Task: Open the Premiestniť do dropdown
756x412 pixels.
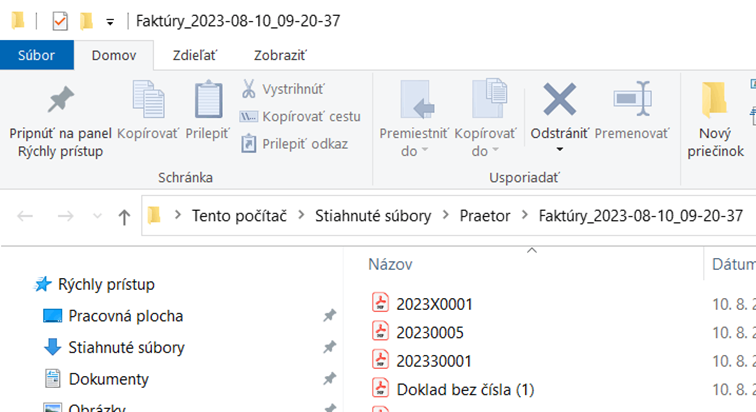Action: coord(414,142)
